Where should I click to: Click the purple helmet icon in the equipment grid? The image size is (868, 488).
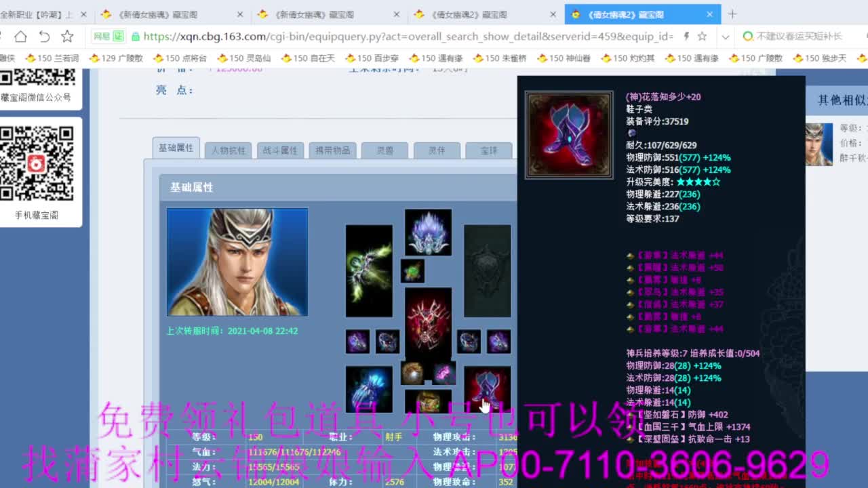coord(428,231)
